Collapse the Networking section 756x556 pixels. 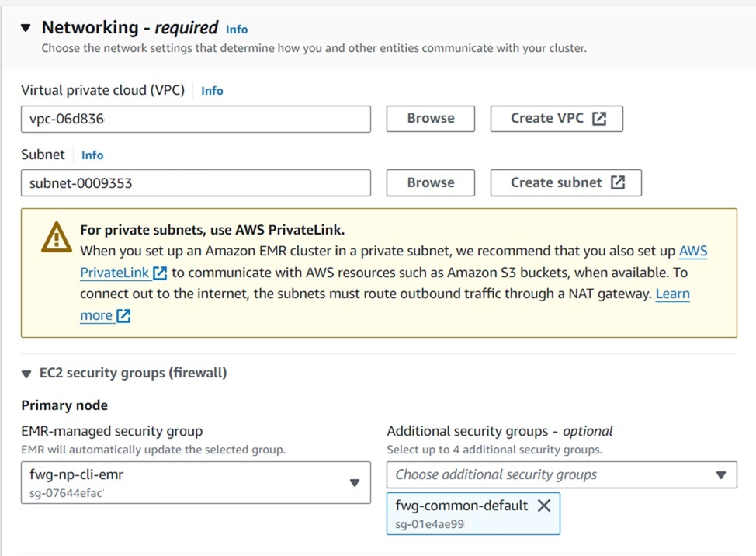click(x=26, y=28)
